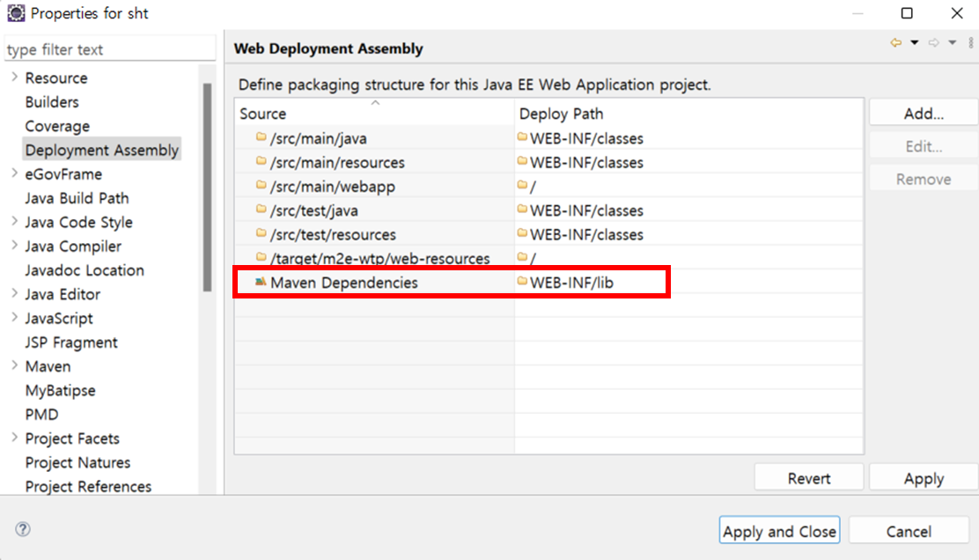Select Project Natures in the sidebar
This screenshot has height=560, width=979.
pos(77,462)
